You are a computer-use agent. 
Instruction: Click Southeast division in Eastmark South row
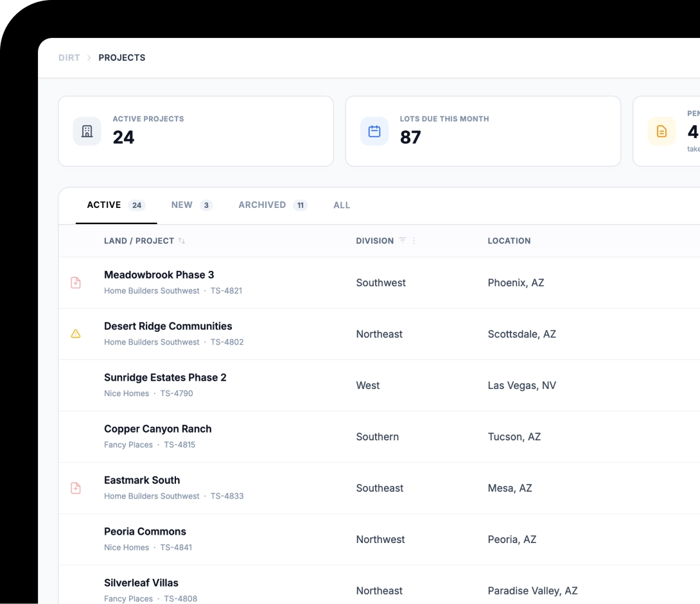(380, 488)
